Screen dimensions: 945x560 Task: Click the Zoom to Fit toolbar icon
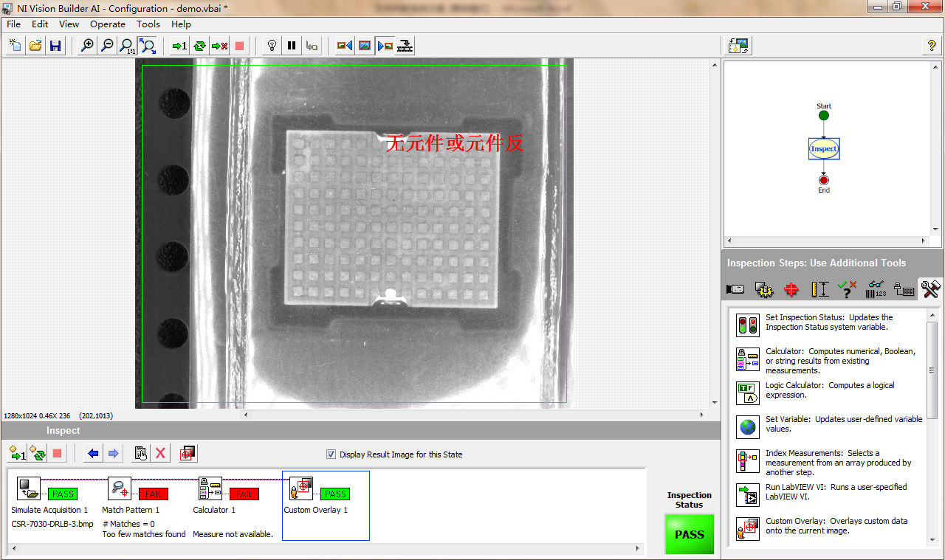pyautogui.click(x=148, y=46)
